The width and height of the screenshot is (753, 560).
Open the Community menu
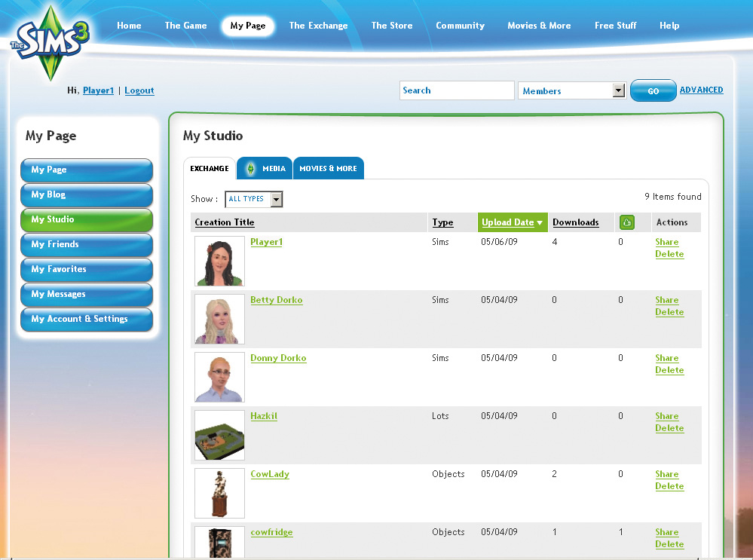pos(460,26)
